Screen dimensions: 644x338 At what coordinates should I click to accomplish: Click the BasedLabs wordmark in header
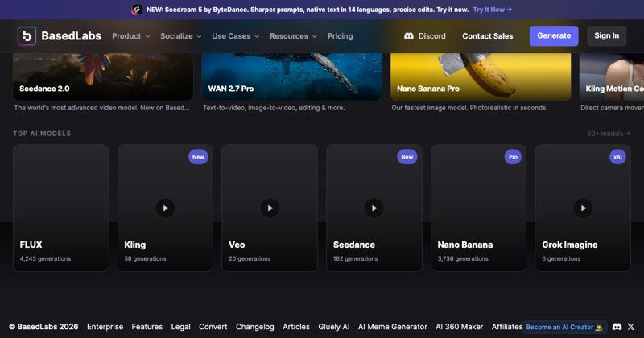click(x=72, y=36)
